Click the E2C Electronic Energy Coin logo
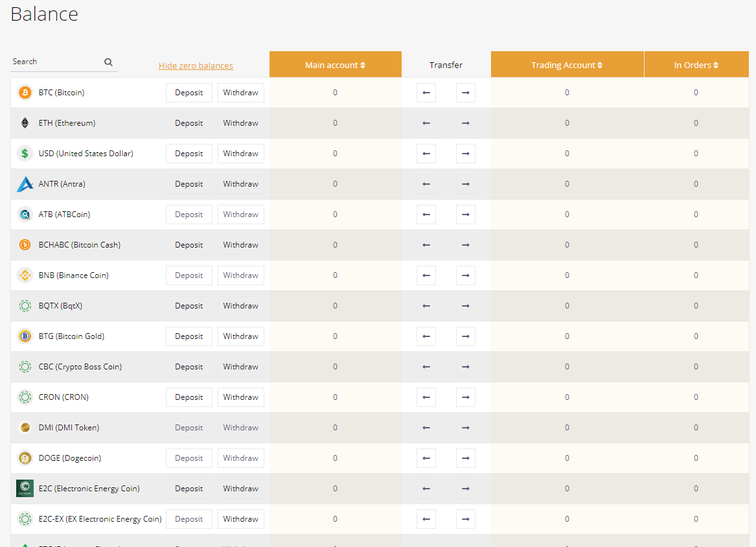 click(25, 488)
